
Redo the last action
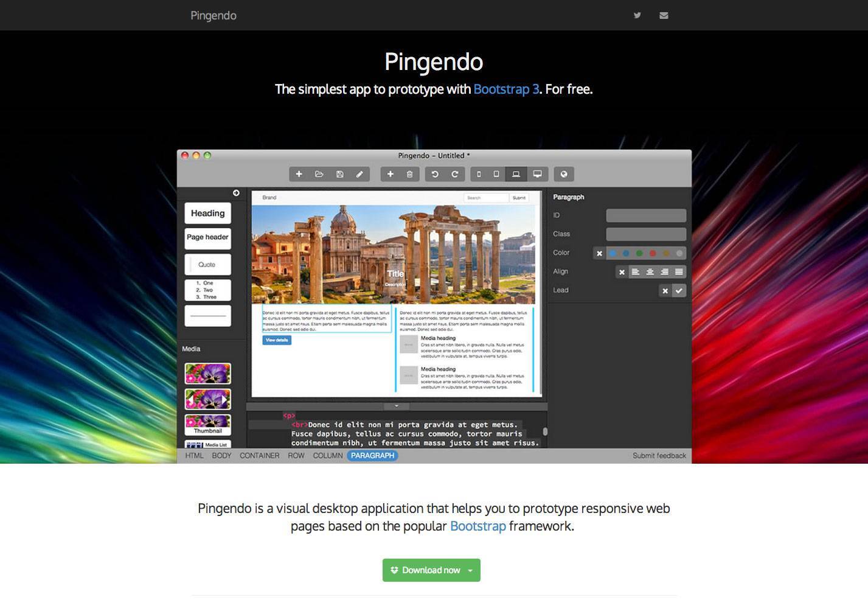coord(454,174)
